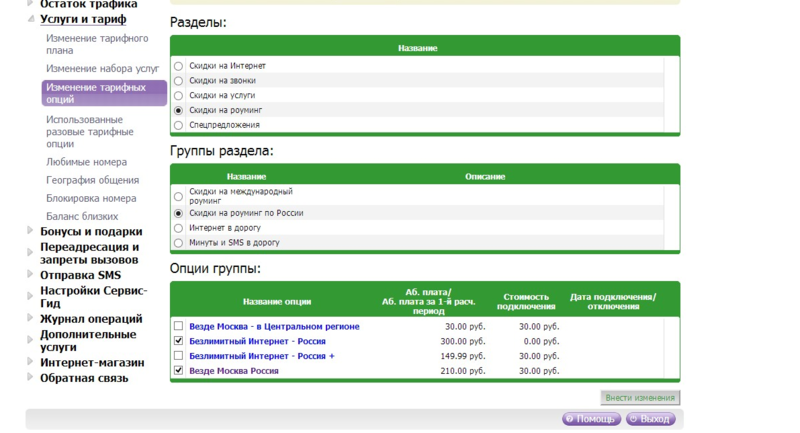800x433 pixels.
Task: Expand the 'Журнал операций' section arrow
Action: 30,318
